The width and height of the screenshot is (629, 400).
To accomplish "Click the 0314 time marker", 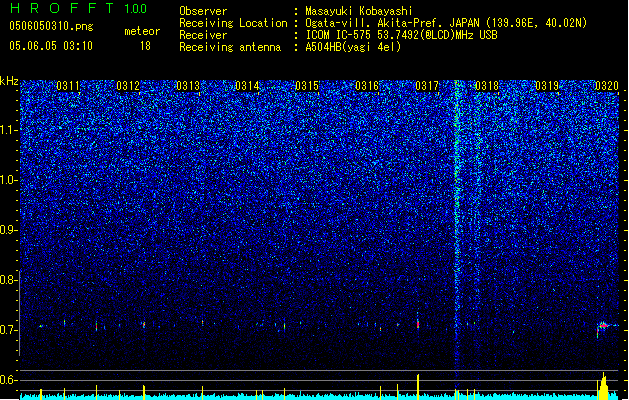I will (x=247, y=86).
